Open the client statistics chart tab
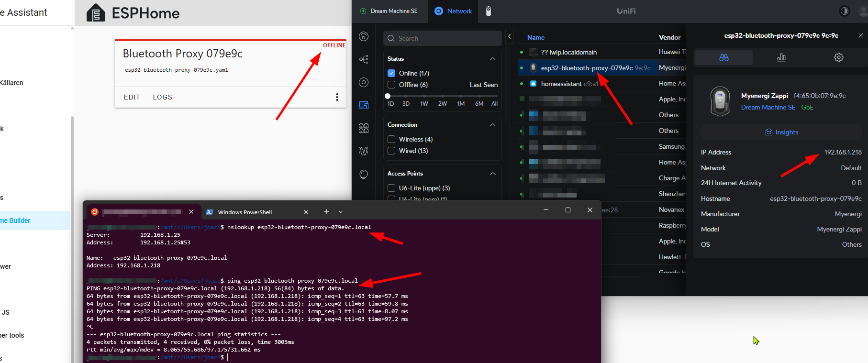This screenshot has height=363, width=868. click(781, 57)
